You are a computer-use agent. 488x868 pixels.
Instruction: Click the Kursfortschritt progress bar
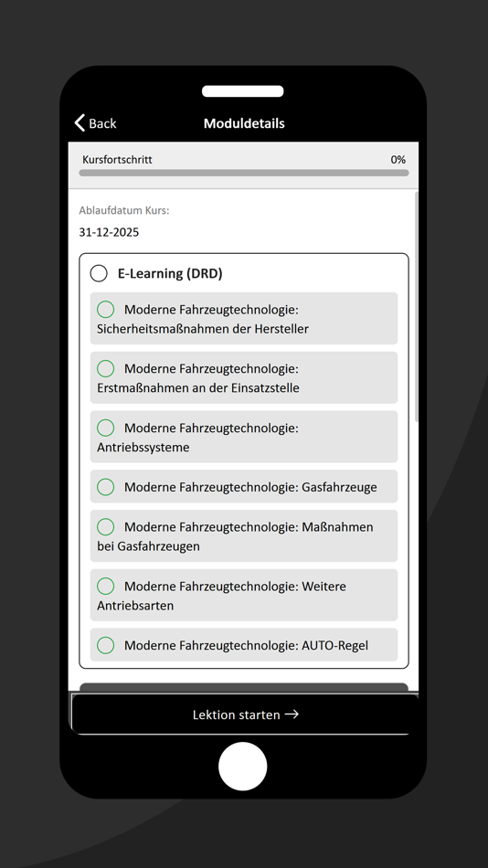coord(244,173)
